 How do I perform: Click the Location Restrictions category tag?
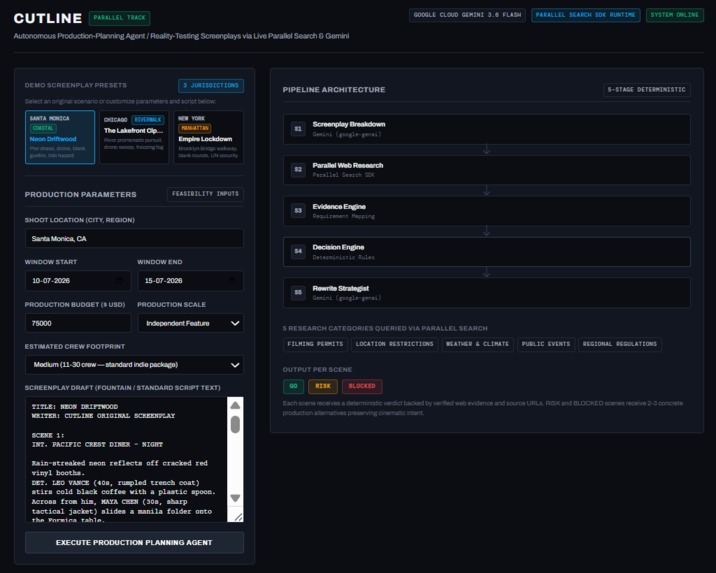[395, 344]
